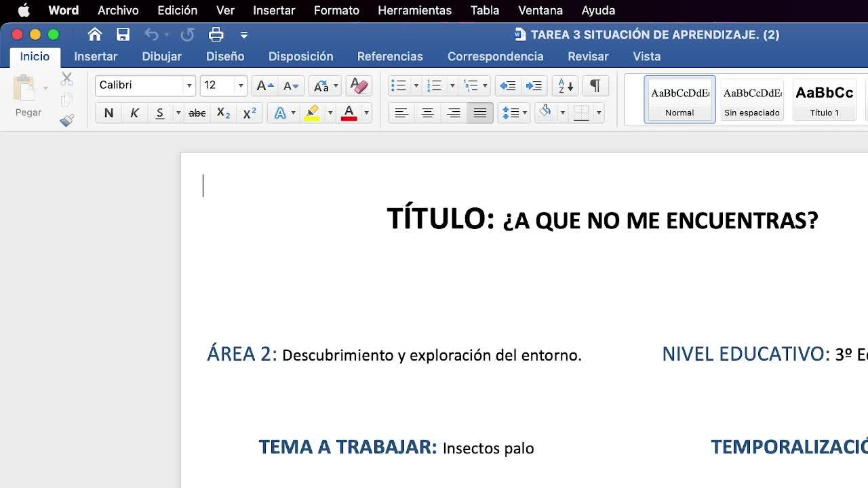The image size is (868, 488).
Task: Click the format painter brush icon
Action: coord(66,121)
